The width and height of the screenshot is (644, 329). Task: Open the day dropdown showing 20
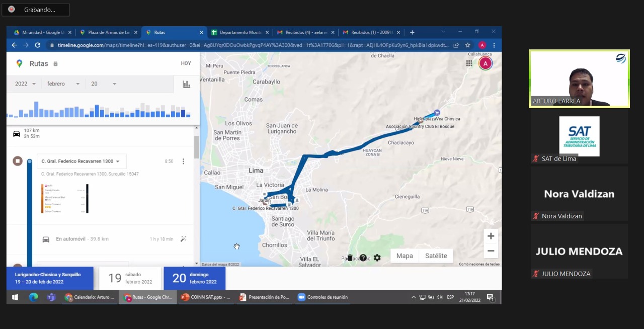(x=104, y=84)
